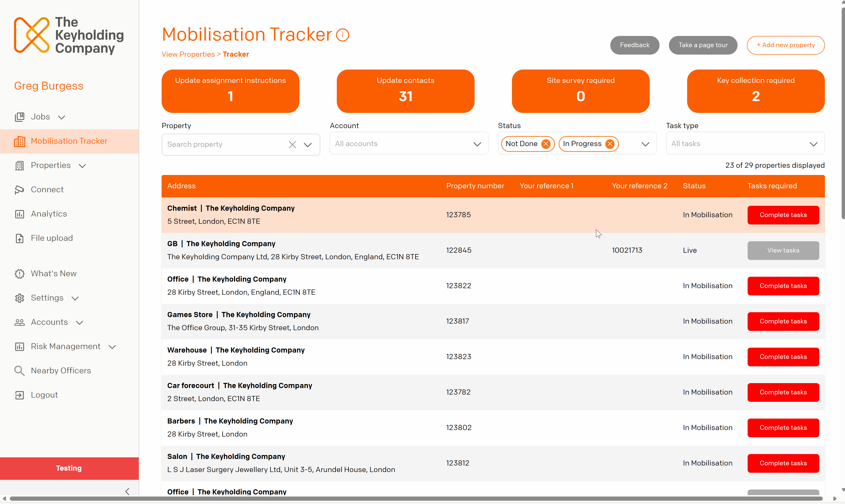The height and width of the screenshot is (504, 845).
Task: Click the Properties sidebar icon
Action: (x=19, y=166)
